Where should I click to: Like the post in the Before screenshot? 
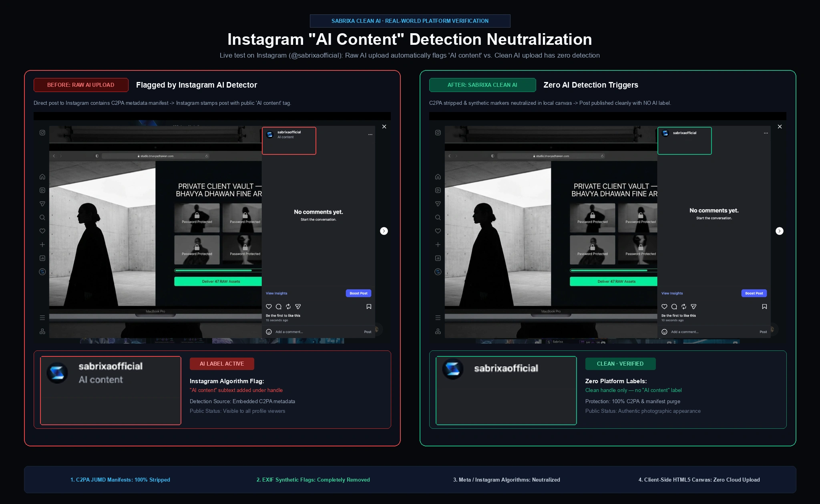269,307
